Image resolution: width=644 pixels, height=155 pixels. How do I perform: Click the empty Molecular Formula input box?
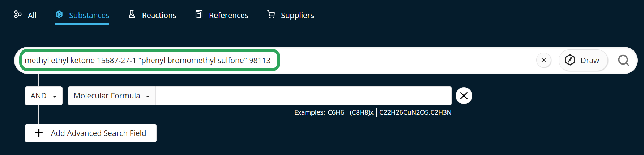[x=303, y=96]
